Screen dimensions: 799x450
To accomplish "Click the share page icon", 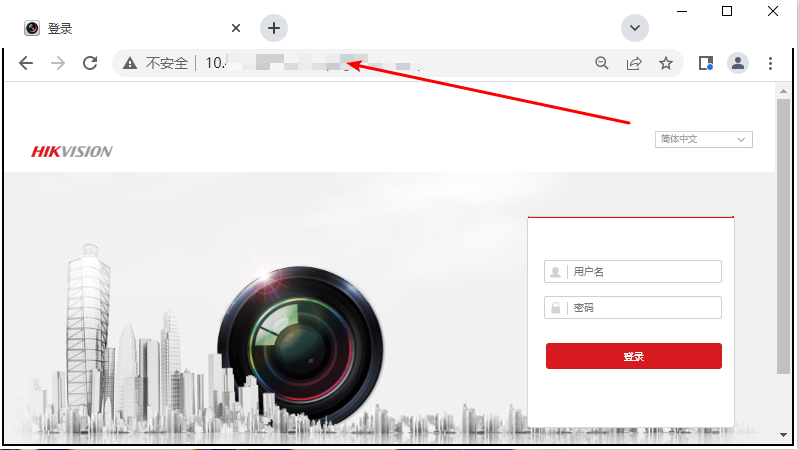I will click(x=634, y=63).
